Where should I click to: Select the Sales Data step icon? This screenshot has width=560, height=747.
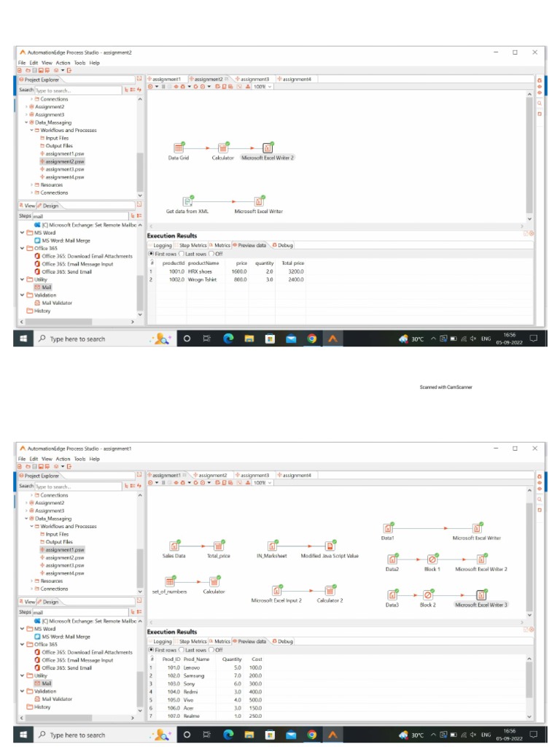[174, 546]
